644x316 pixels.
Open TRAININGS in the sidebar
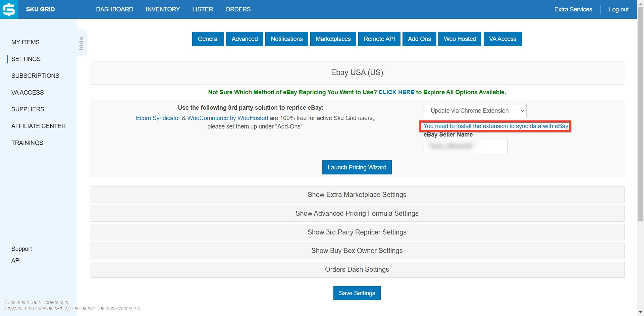point(27,143)
